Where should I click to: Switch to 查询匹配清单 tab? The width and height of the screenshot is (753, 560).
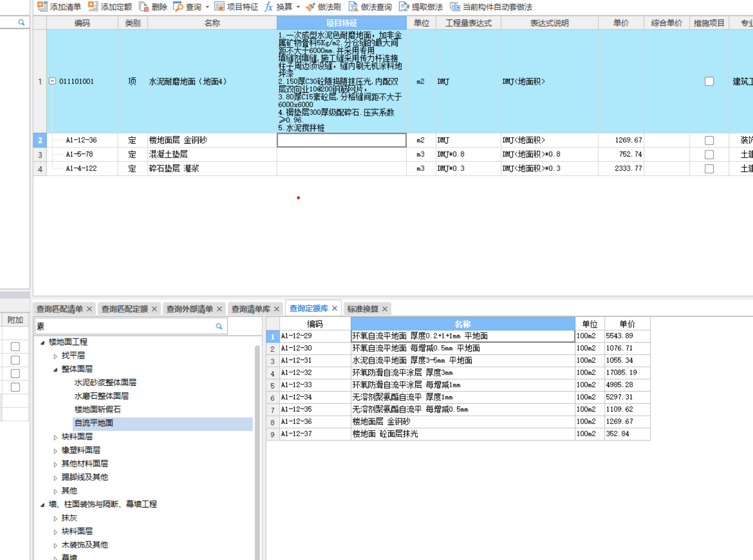[59, 309]
